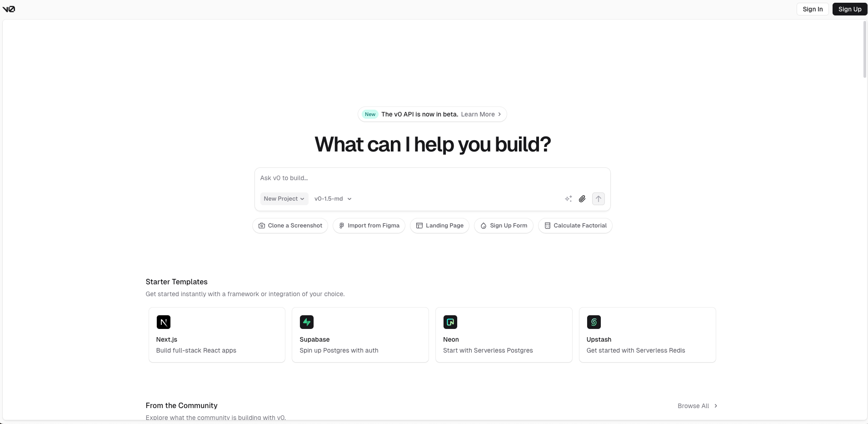Click the Figma icon on Import from Figma

(x=342, y=226)
